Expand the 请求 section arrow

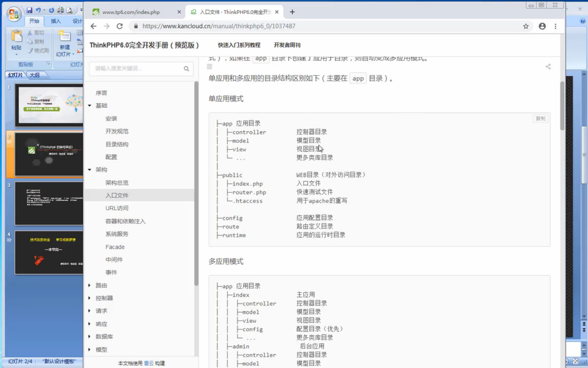89,311
